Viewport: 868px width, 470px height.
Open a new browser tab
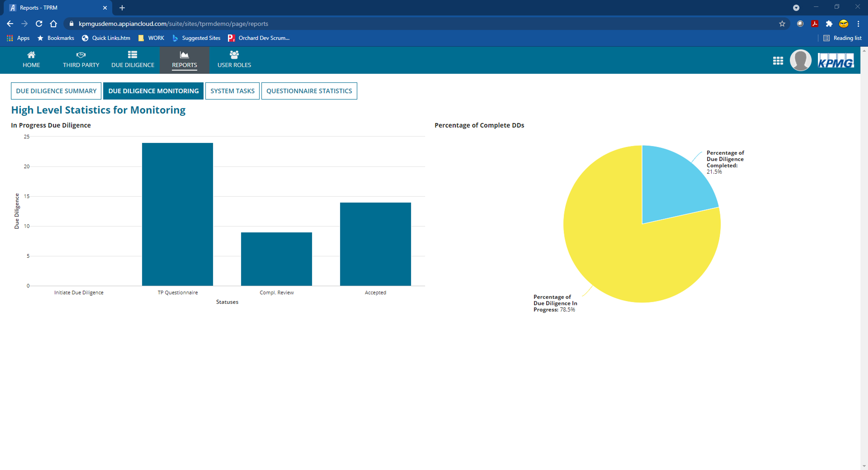pos(122,8)
